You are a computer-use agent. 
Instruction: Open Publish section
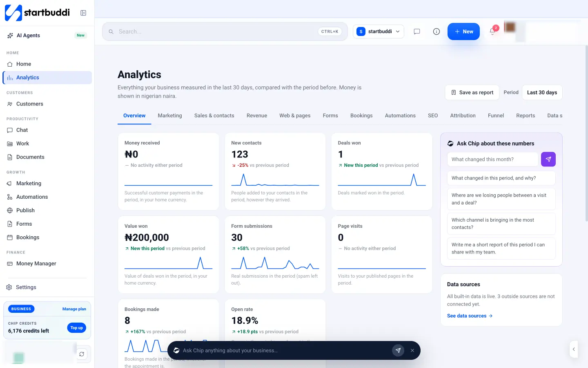[x=47, y=210]
